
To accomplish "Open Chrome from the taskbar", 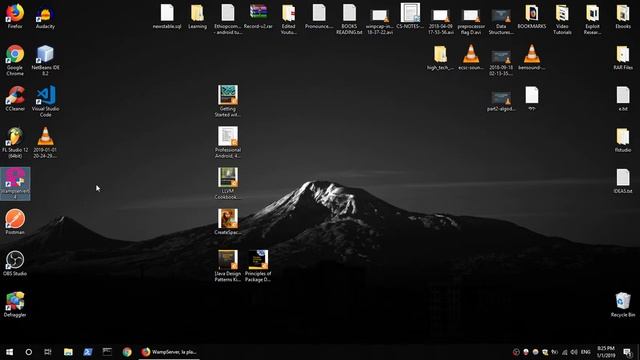I will 127,352.
